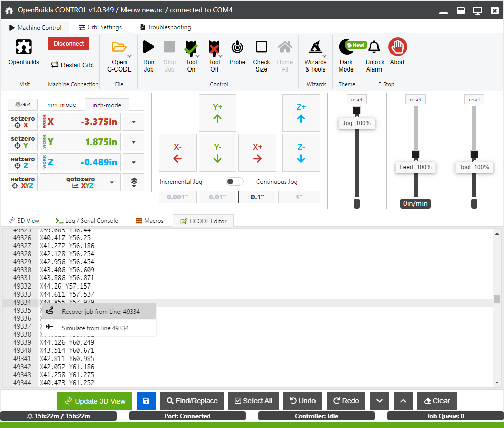Screen dimensions: 504x428
Task: Open X axis dropdown arrow
Action: pos(134,122)
